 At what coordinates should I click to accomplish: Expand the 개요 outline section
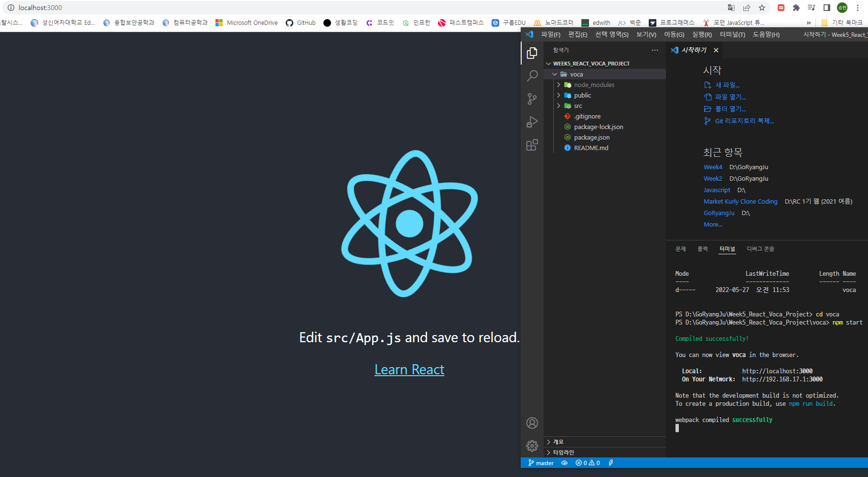point(605,442)
